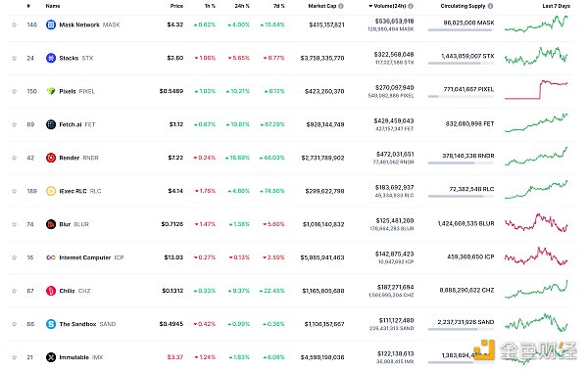This screenshot has width=588, height=371.
Task: Sort by Volume(24h) column arrow
Action: [370, 6]
